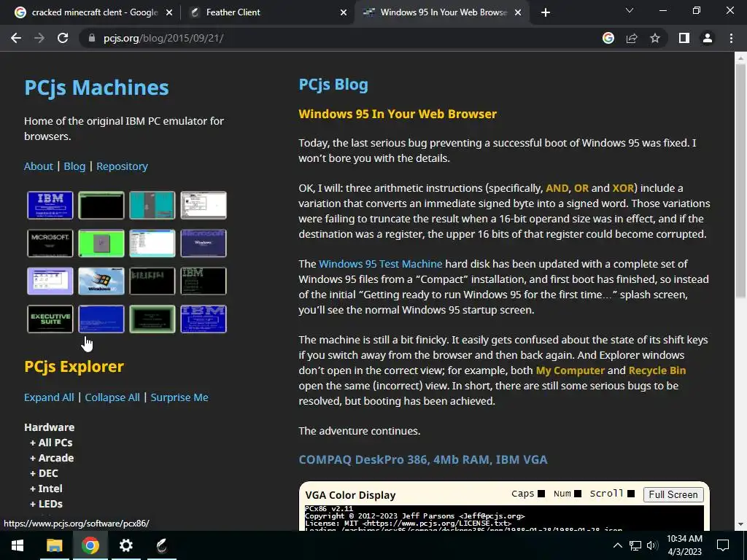Click Collapse All in PCjs Explorer

click(112, 397)
